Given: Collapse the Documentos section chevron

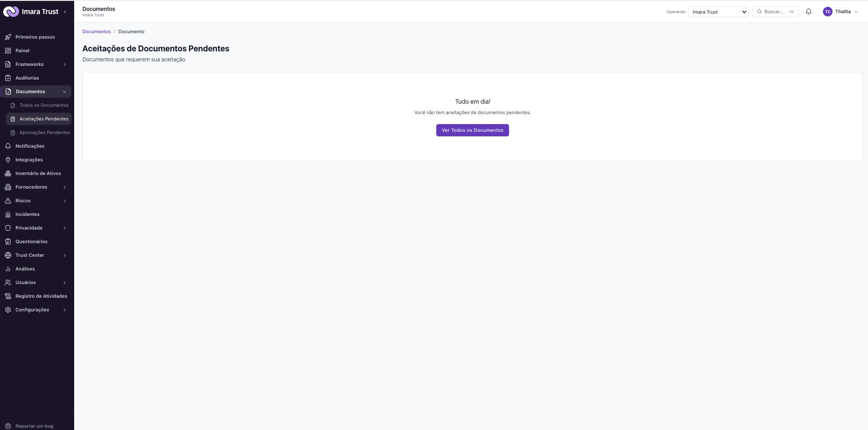Looking at the screenshot, I should (x=65, y=92).
